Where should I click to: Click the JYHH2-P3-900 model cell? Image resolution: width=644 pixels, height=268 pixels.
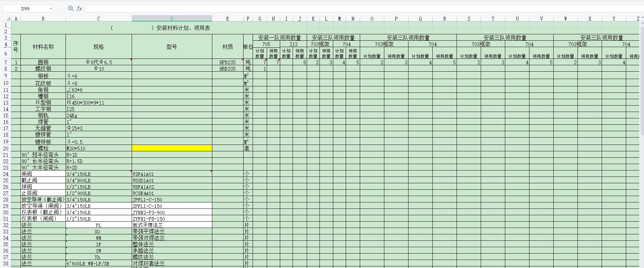(172, 212)
